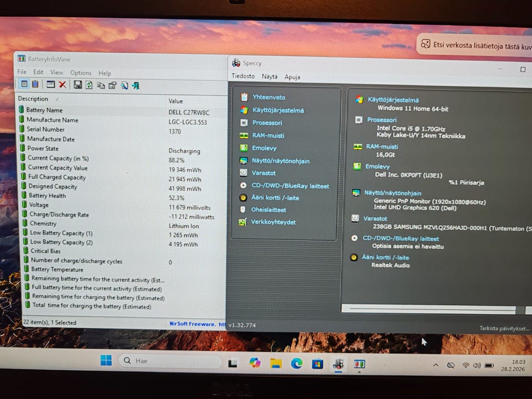Open Windows Start menu
This screenshot has height=399, width=532.
tap(106, 360)
